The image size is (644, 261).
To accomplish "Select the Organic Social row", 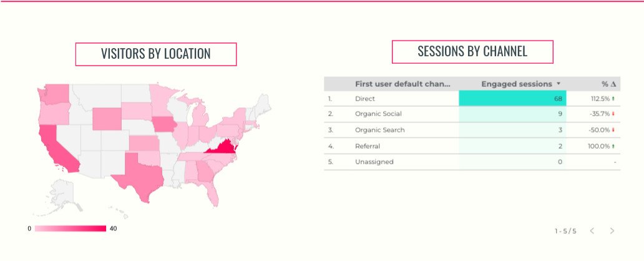I will pyautogui.click(x=472, y=114).
